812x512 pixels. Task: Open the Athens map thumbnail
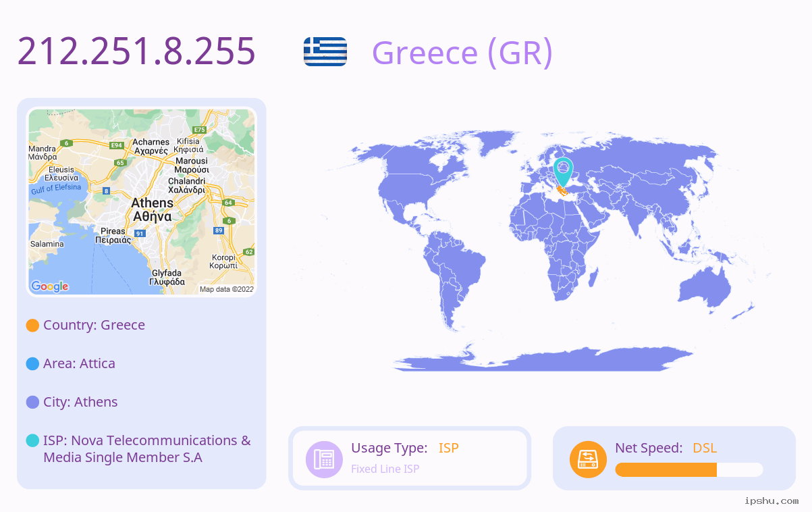(x=142, y=202)
